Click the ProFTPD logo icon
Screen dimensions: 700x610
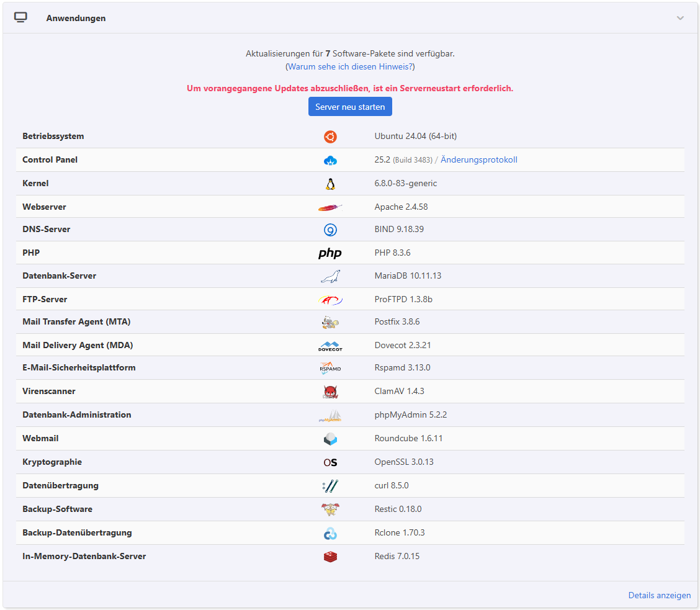click(x=330, y=300)
